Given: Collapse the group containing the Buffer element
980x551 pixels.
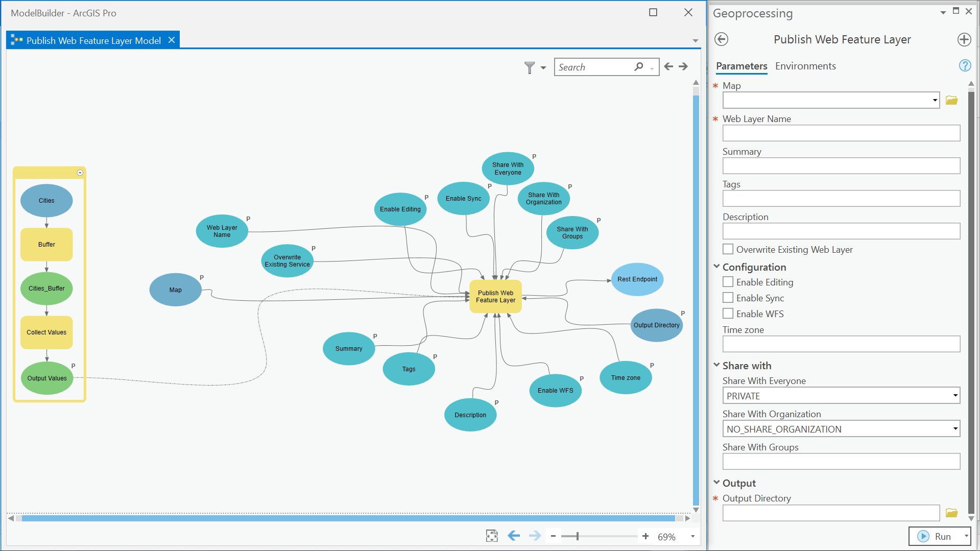Looking at the screenshot, I should point(80,172).
